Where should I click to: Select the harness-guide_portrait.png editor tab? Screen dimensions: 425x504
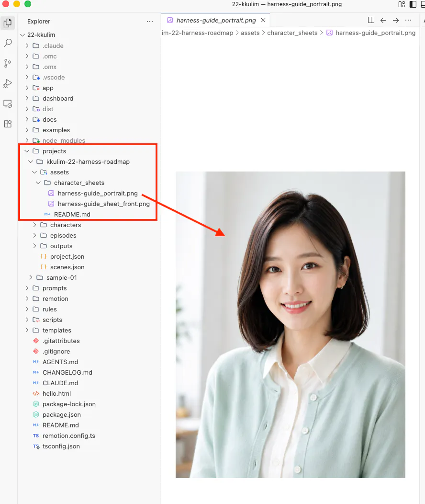click(x=215, y=20)
